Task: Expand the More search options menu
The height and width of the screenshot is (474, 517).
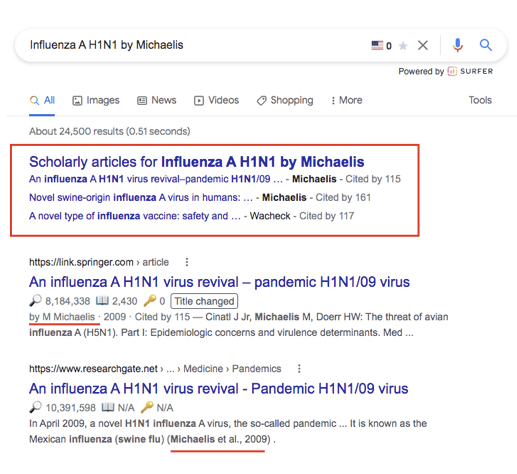Action: click(347, 100)
